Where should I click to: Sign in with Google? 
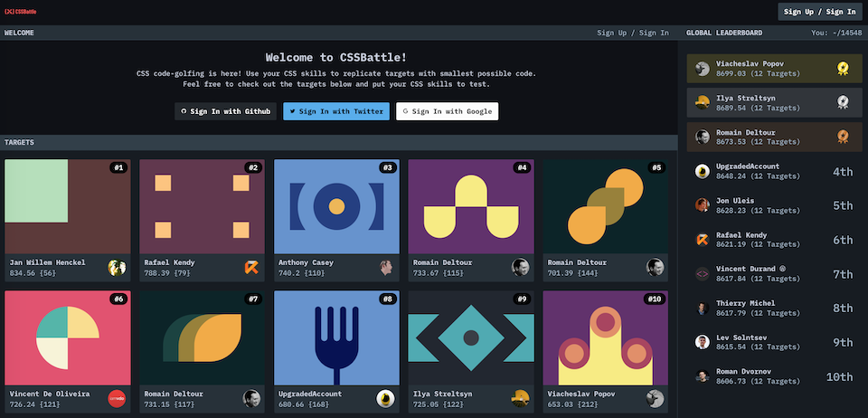pyautogui.click(x=448, y=111)
